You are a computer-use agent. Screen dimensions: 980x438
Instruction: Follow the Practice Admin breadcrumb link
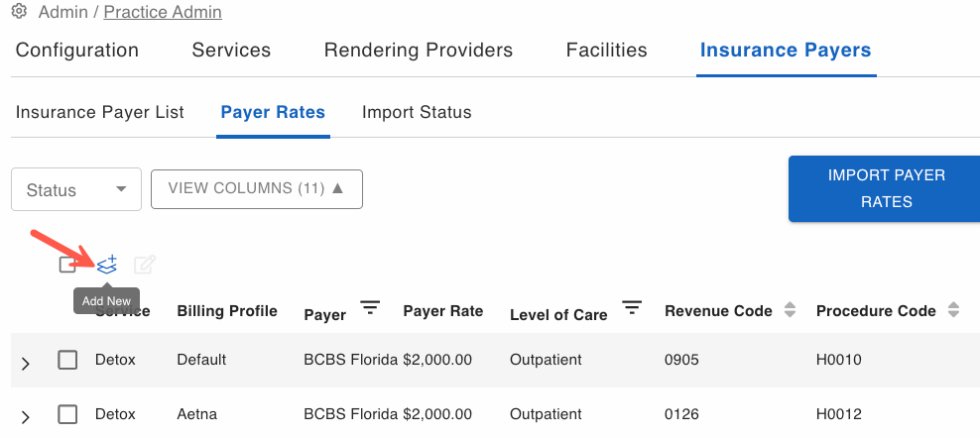(163, 11)
